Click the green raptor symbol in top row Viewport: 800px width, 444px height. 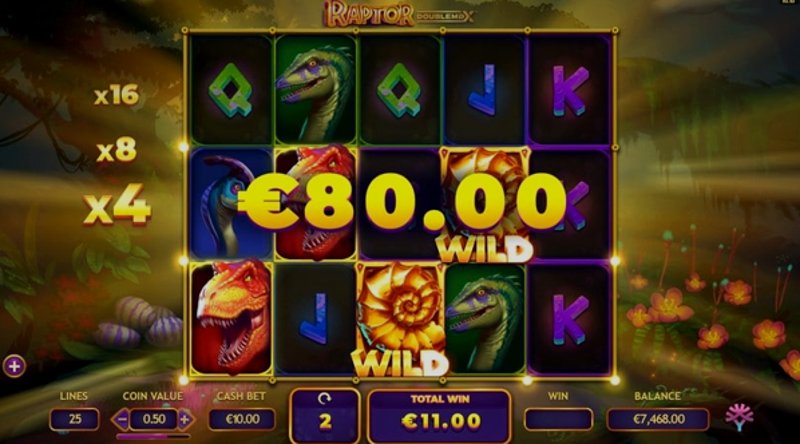click(316, 90)
